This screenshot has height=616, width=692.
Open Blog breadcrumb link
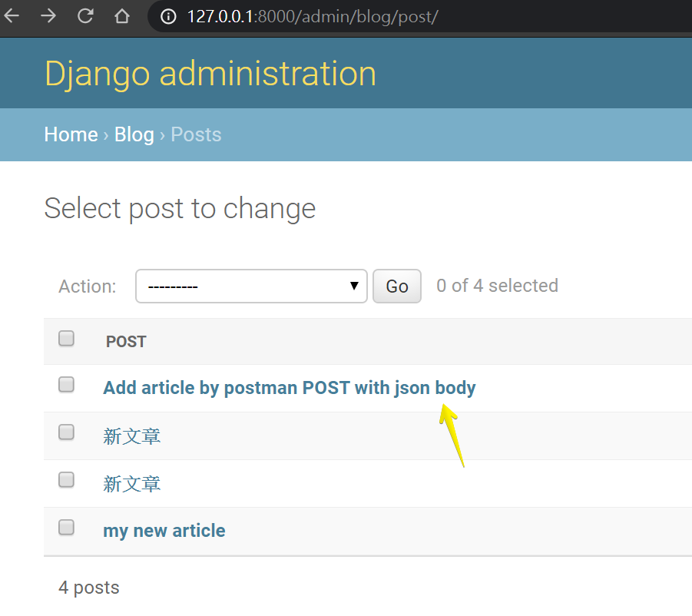pyautogui.click(x=134, y=134)
